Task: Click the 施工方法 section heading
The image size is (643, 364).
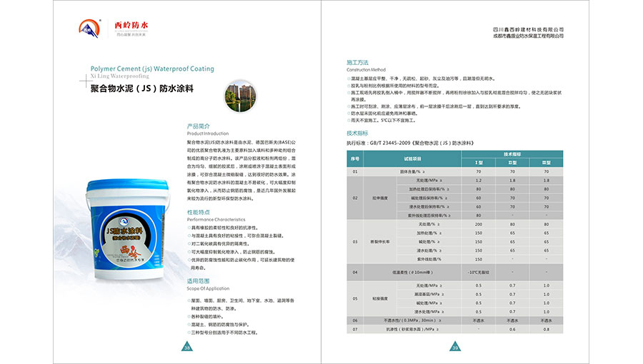Action: pyautogui.click(x=358, y=62)
